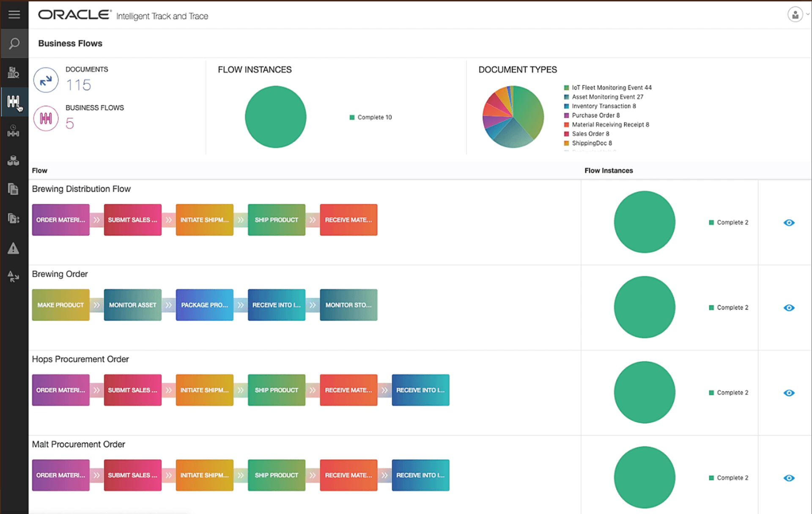
Task: Click the Business Flows circular badge icon
Action: [46, 118]
